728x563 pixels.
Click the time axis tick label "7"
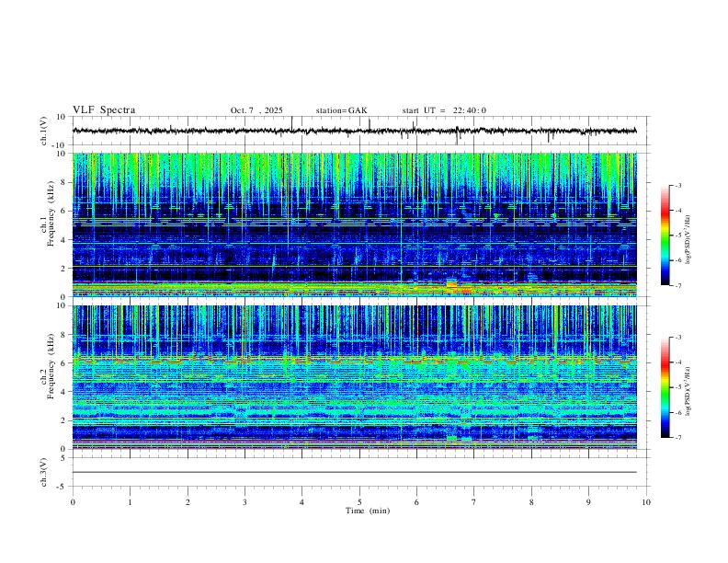click(x=474, y=502)
